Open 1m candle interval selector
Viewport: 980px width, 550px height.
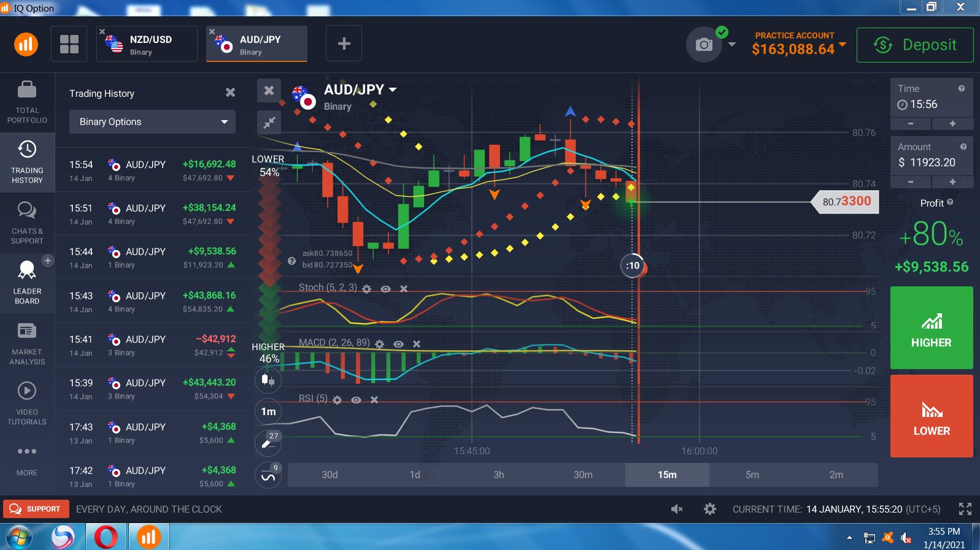click(x=268, y=411)
